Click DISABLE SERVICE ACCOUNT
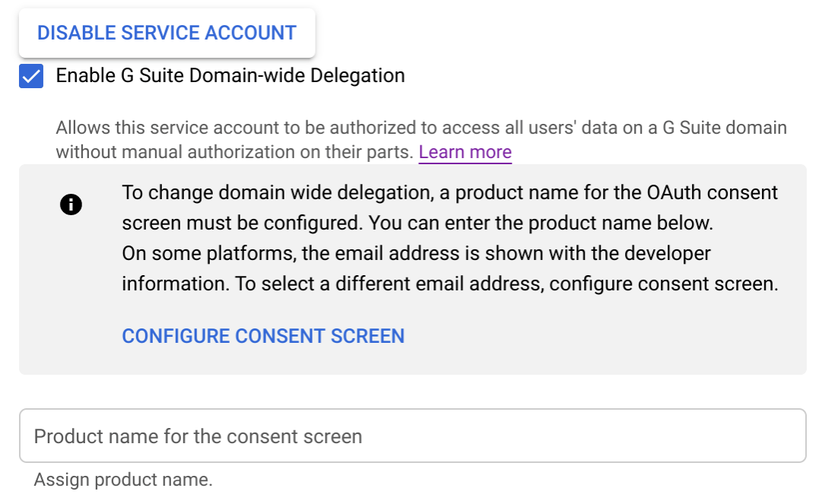Viewport: 822px width, 504px height. click(x=166, y=33)
